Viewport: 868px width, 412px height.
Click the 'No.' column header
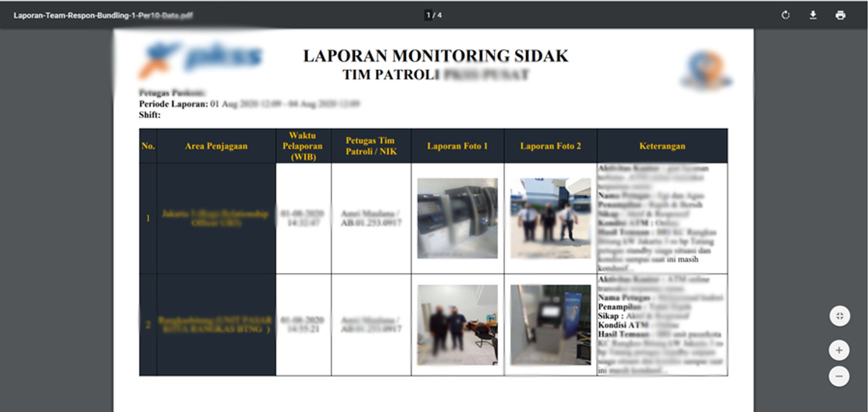pos(148,146)
